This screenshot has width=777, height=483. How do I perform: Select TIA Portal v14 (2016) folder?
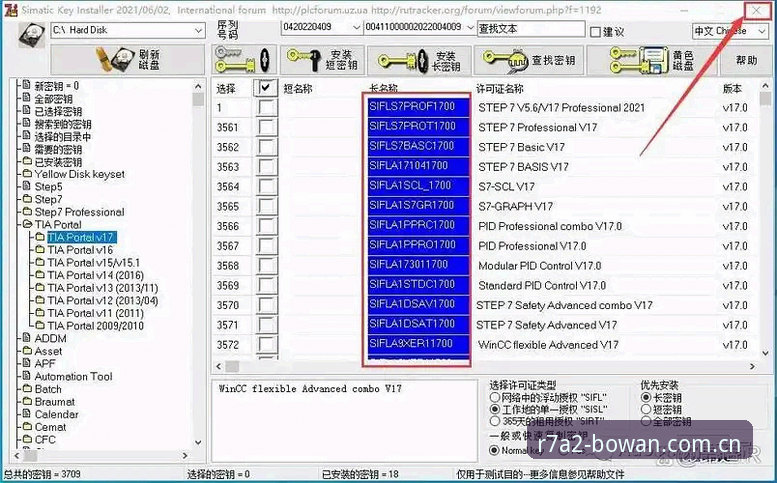tap(96, 275)
